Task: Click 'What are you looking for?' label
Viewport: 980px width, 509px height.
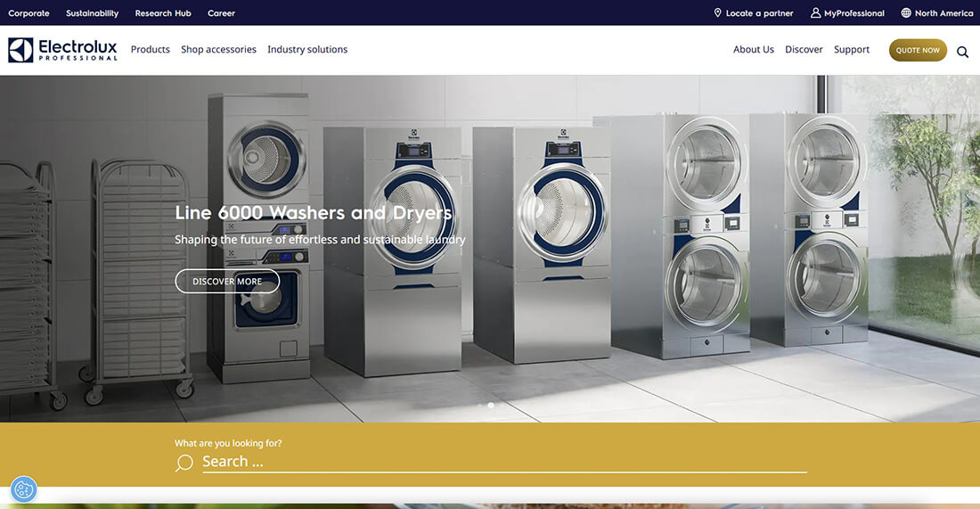Action: click(228, 443)
